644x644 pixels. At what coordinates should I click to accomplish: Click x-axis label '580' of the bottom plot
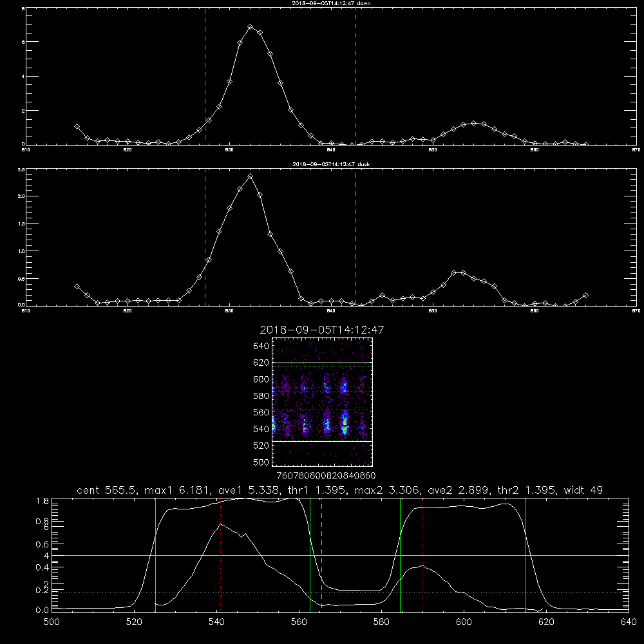click(381, 622)
